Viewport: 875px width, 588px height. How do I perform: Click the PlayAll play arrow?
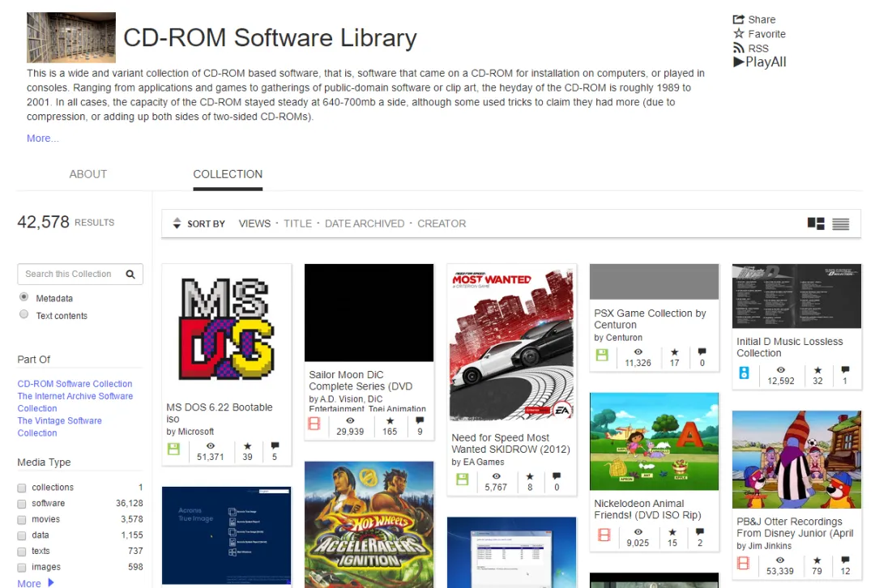(x=739, y=62)
